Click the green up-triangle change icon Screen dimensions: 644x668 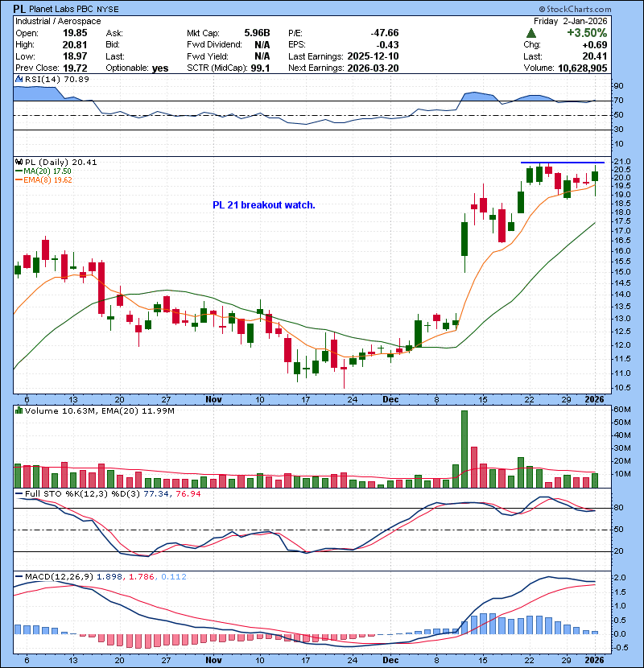531,33
